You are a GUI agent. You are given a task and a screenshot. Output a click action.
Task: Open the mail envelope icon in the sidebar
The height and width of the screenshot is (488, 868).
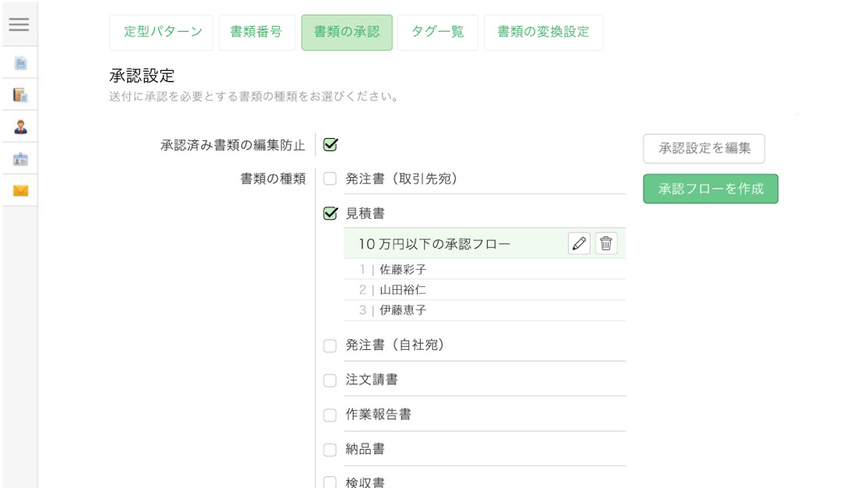click(19, 189)
